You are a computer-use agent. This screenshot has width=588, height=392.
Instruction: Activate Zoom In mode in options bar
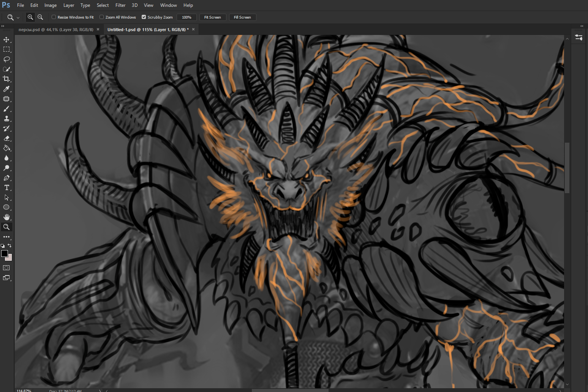[x=30, y=17]
